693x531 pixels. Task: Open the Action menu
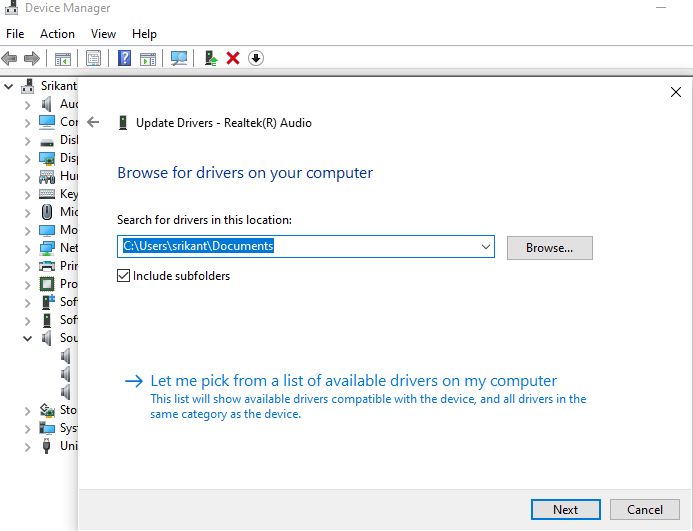57,34
